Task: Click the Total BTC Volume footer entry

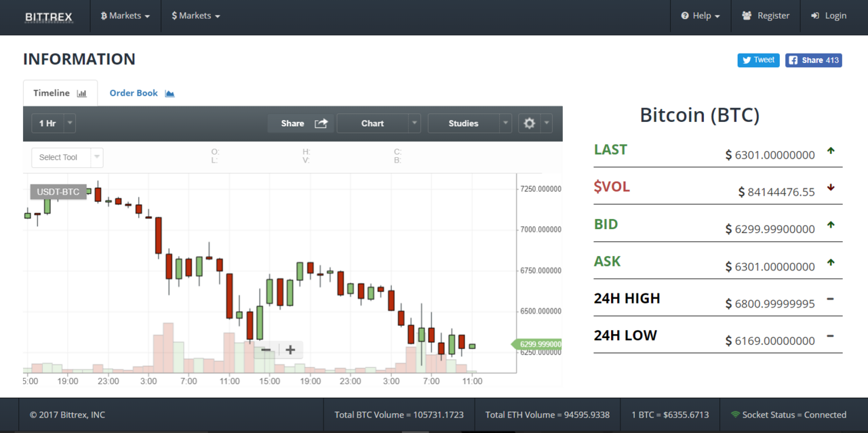Action: [399, 415]
